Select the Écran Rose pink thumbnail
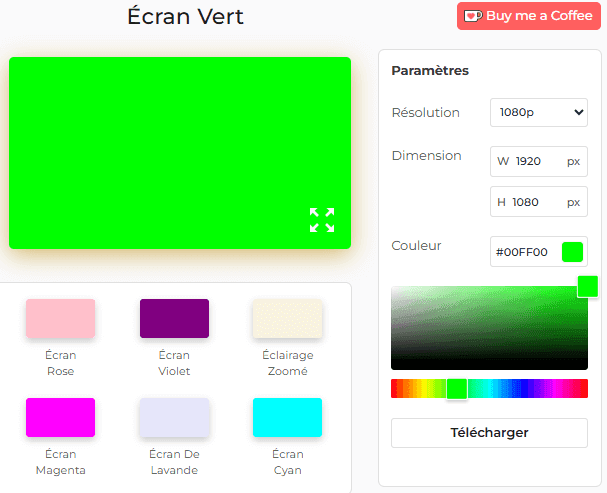This screenshot has height=493, width=607. tap(60, 319)
